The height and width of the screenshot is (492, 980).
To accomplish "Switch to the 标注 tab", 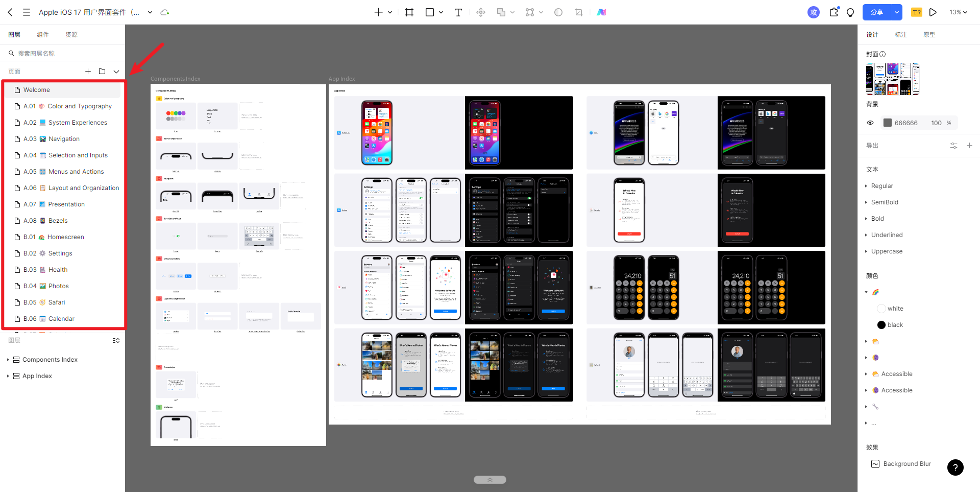I will (x=901, y=35).
